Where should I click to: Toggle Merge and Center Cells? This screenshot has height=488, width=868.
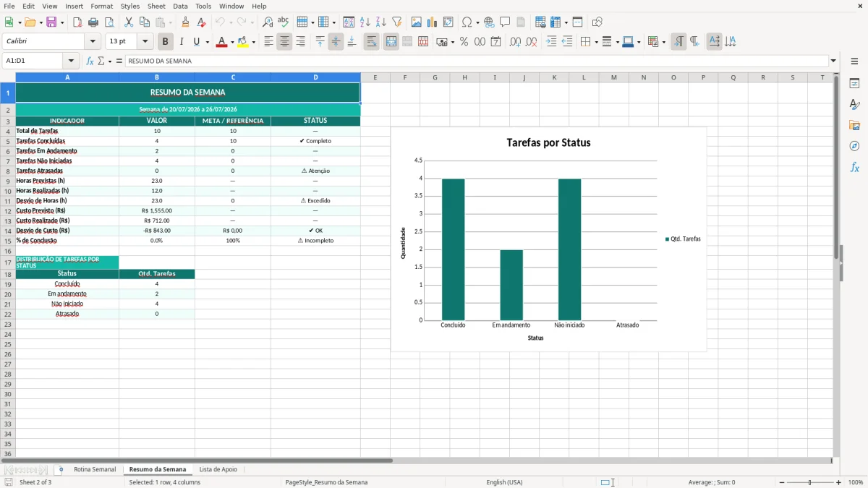[391, 42]
